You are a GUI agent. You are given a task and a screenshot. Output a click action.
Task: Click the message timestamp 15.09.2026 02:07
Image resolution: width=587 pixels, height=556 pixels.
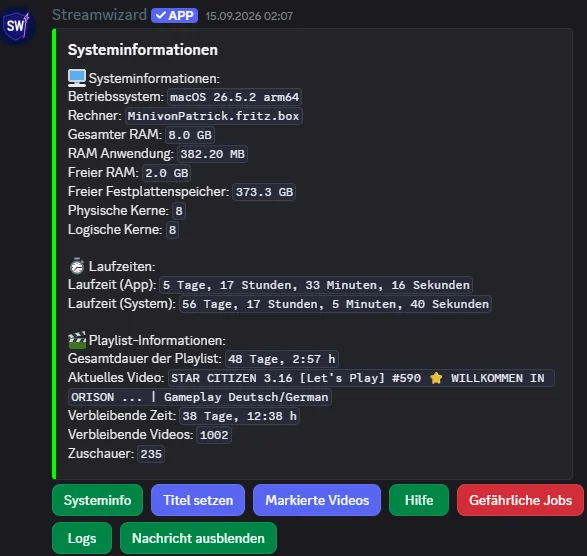[249, 16]
